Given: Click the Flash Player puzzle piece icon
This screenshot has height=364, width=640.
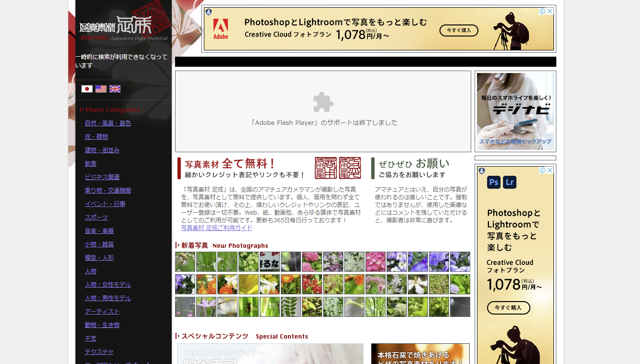Looking at the screenshot, I should pyautogui.click(x=323, y=102).
